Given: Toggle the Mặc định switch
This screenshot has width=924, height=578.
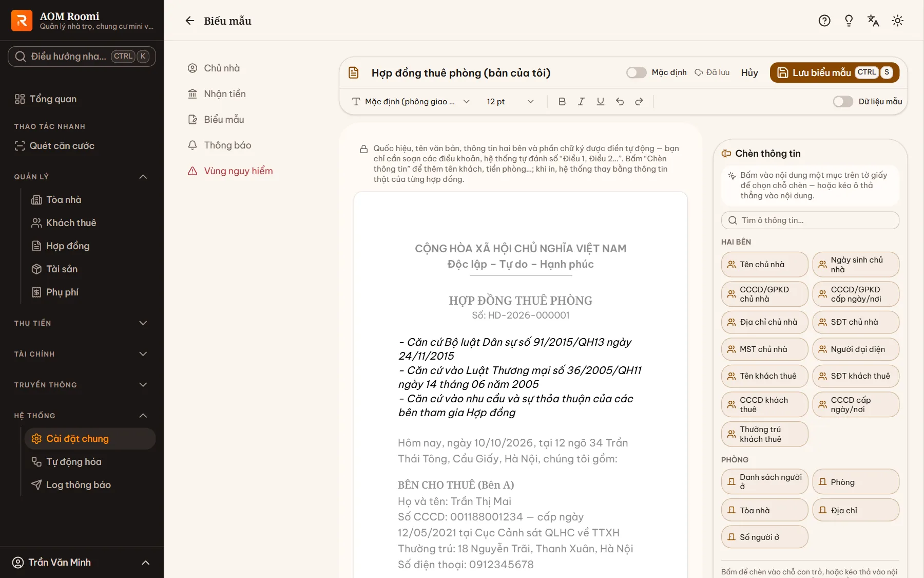Looking at the screenshot, I should 636,72.
